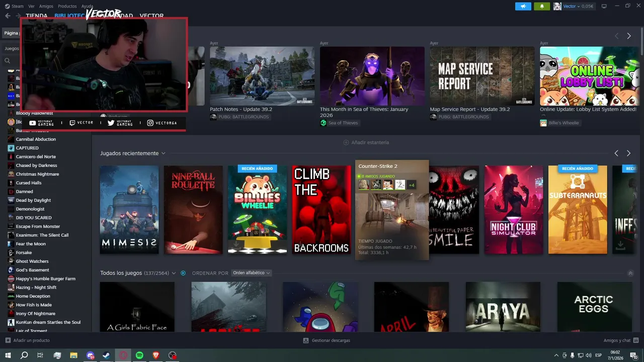
Task: Click the Fear the Moon sidebar icon
Action: [x=11, y=244]
